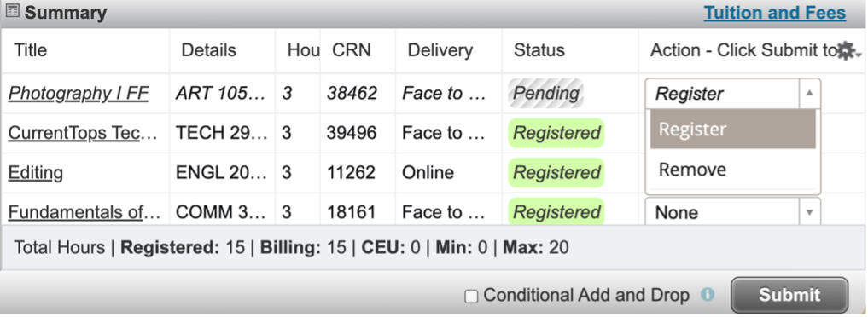Click the Pending status badge

pos(546,94)
